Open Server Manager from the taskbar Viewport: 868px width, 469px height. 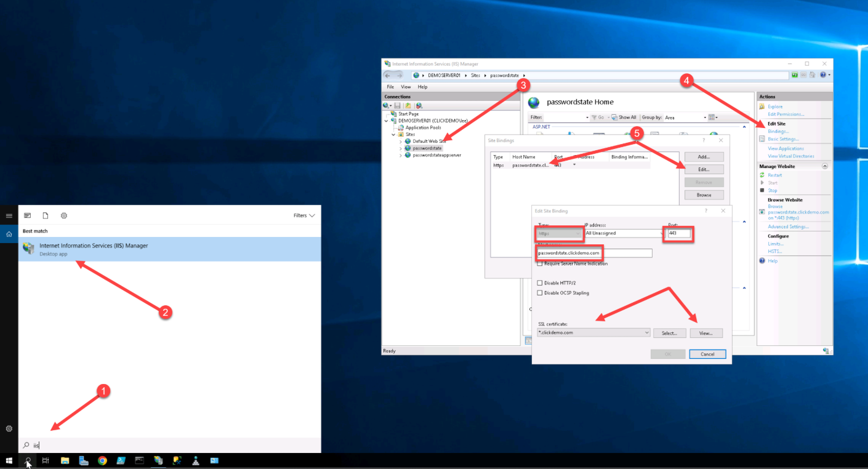coord(84,460)
